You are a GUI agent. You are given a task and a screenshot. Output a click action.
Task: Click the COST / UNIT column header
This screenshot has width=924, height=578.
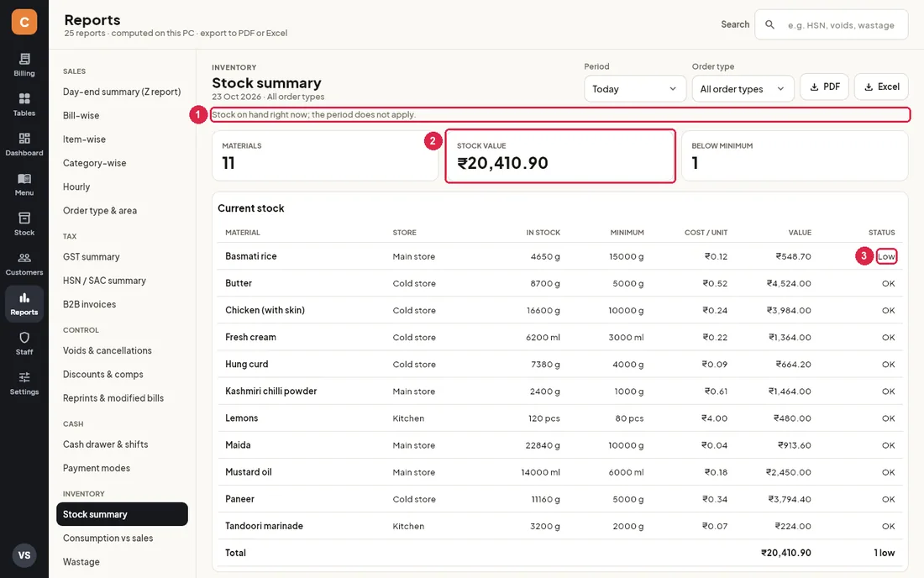706,233
